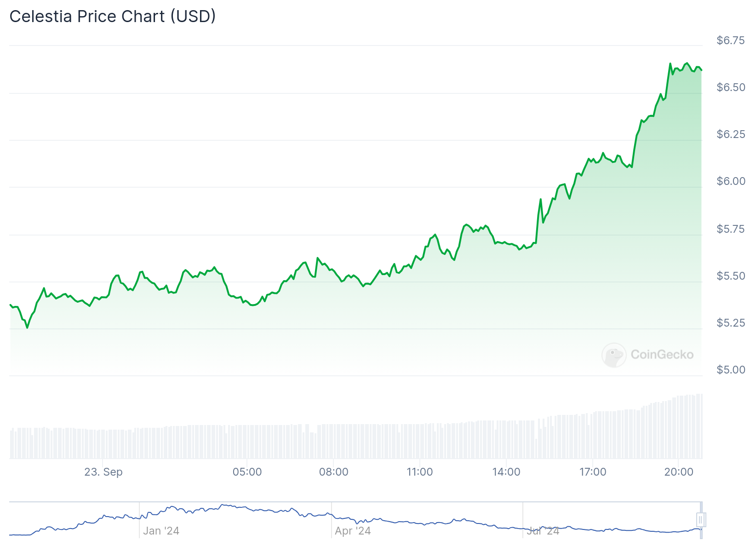
Task: Click the CoinGecko watermark text
Action: tap(662, 355)
